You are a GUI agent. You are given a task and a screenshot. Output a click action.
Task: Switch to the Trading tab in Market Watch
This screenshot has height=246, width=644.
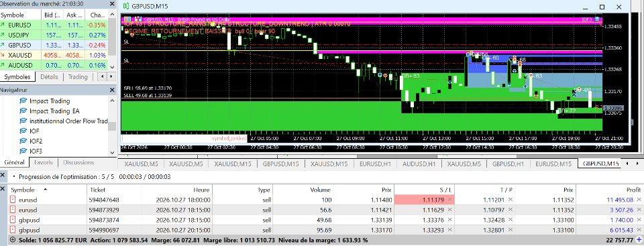[78, 77]
